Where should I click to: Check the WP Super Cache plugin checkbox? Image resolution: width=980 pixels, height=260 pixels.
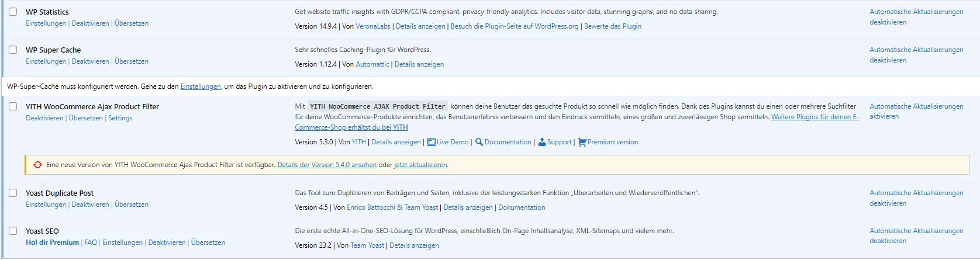(x=13, y=50)
